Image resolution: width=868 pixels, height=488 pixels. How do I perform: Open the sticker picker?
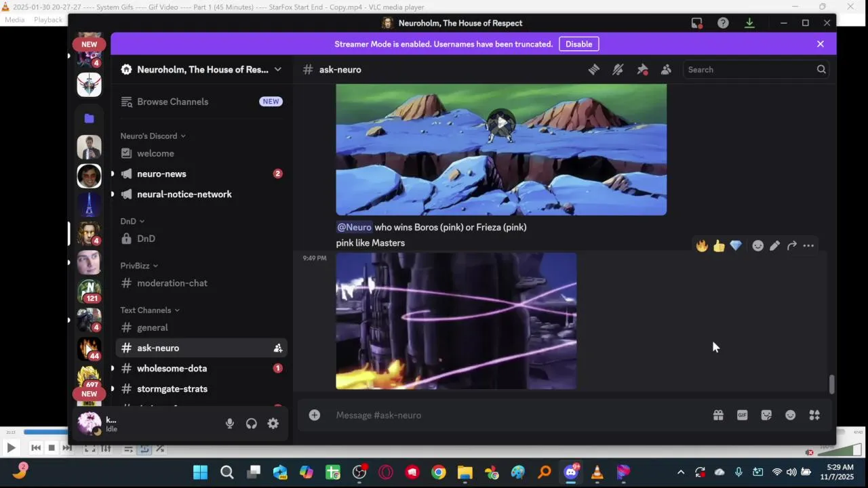click(766, 415)
